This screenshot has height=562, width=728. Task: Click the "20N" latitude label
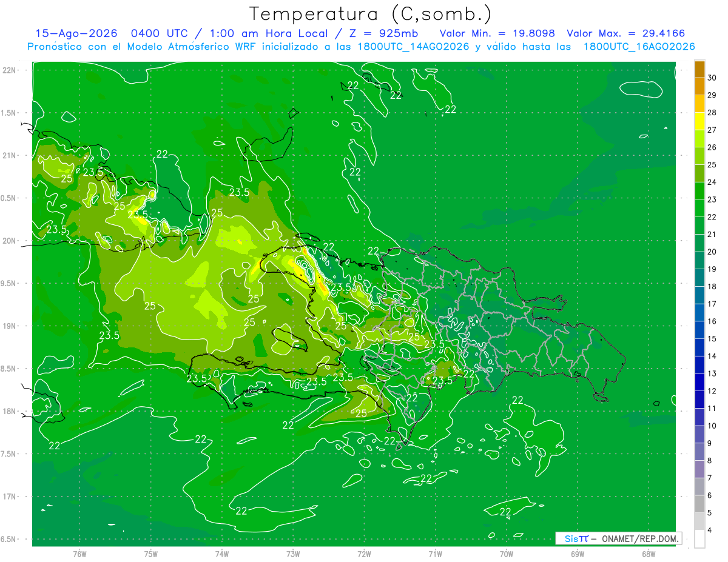pyautogui.click(x=9, y=241)
